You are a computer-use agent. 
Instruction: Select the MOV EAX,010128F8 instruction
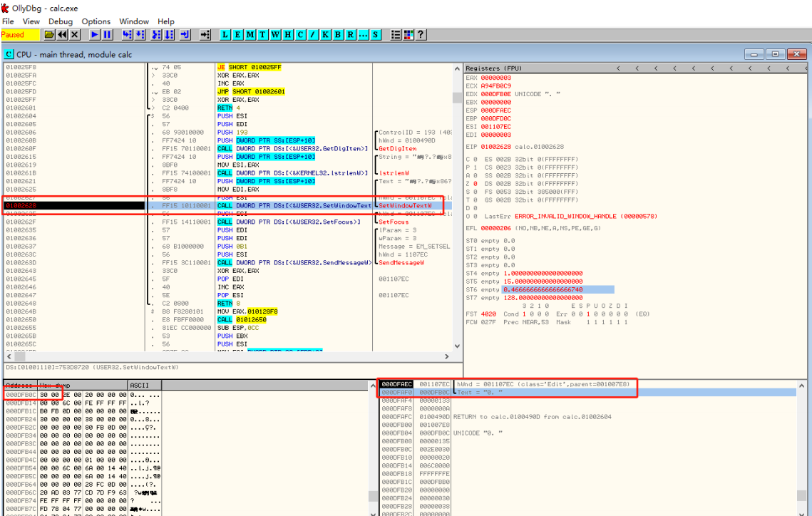247,311
